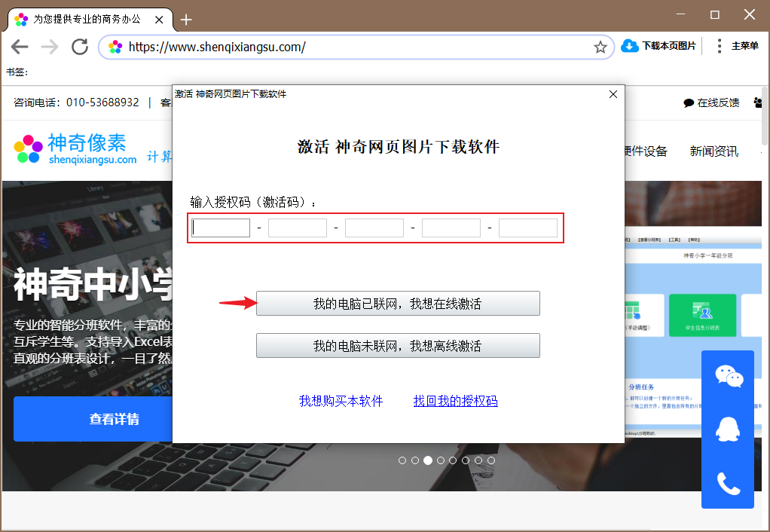Viewport: 770px width, 532px height.
Task: Open the 硬件设备 navigation item
Action: coord(646,151)
